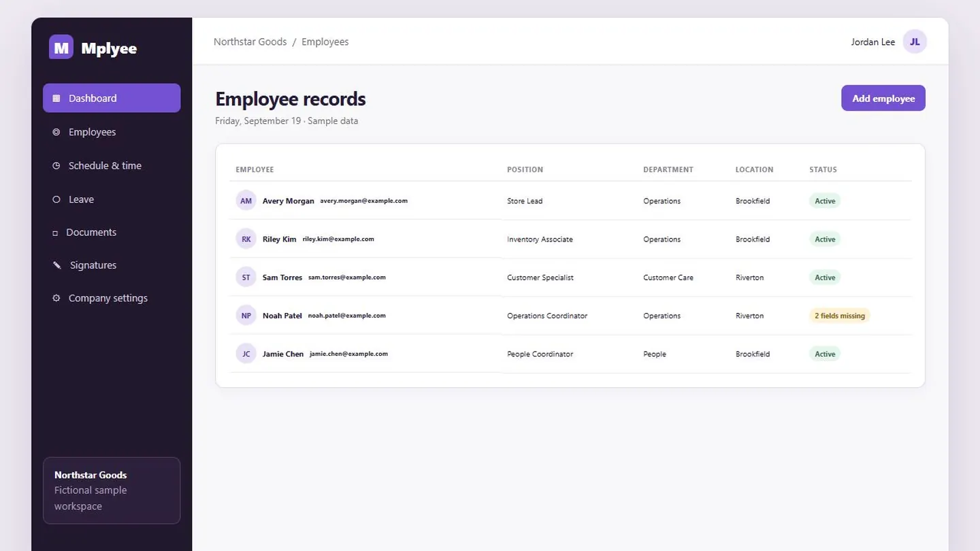The image size is (980, 551).
Task: Go to the Employees section
Action: (112, 132)
